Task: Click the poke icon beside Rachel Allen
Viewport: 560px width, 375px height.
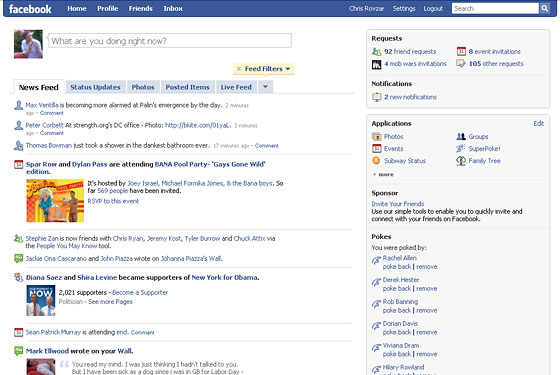Action: point(376,261)
